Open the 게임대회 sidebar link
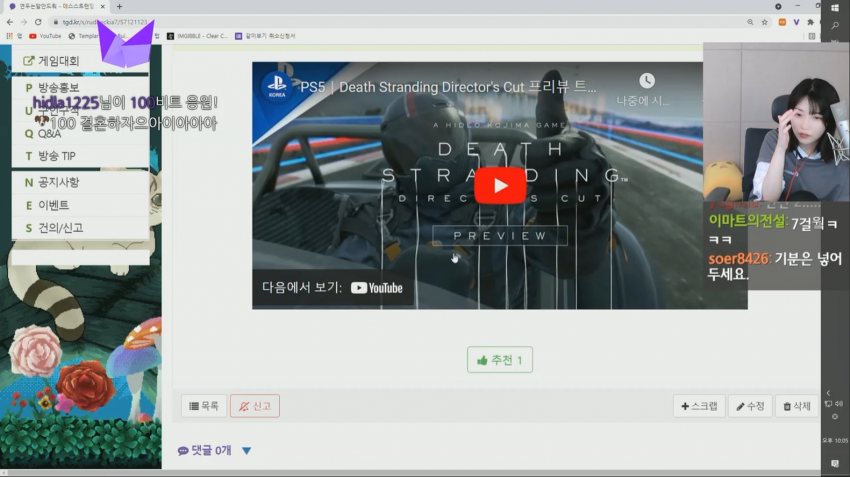This screenshot has height=477, width=850. pyautogui.click(x=59, y=61)
